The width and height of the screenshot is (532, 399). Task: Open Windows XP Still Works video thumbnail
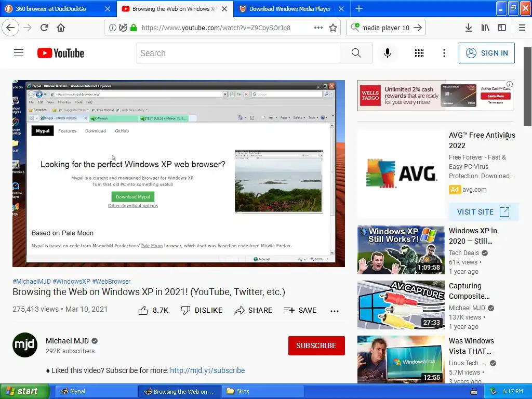401,250
